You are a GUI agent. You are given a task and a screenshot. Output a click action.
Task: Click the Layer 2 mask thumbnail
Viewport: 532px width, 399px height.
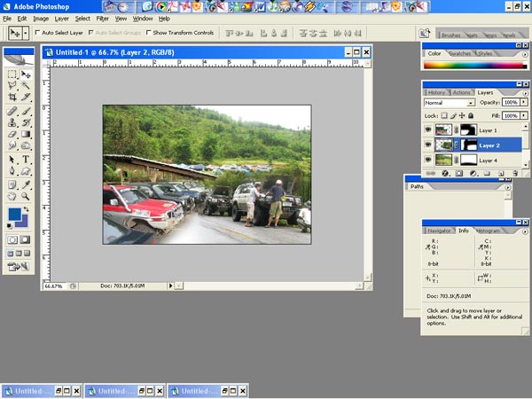coord(467,145)
